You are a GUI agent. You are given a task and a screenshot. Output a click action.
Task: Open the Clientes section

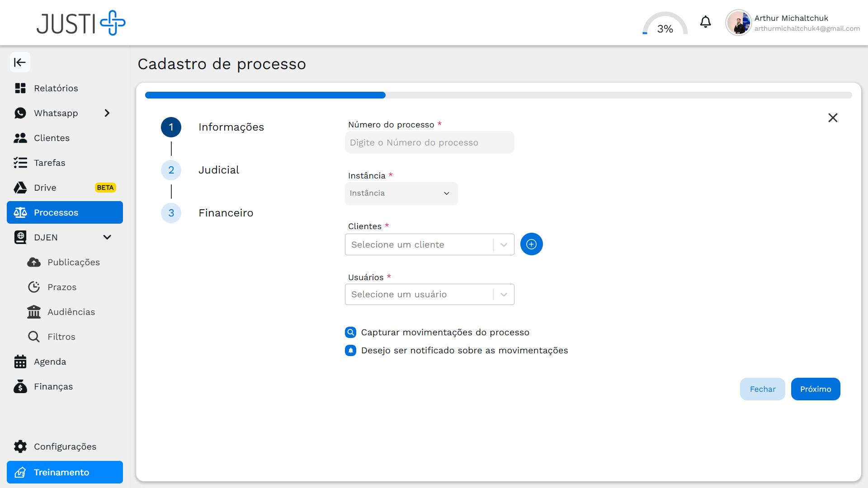tap(52, 138)
